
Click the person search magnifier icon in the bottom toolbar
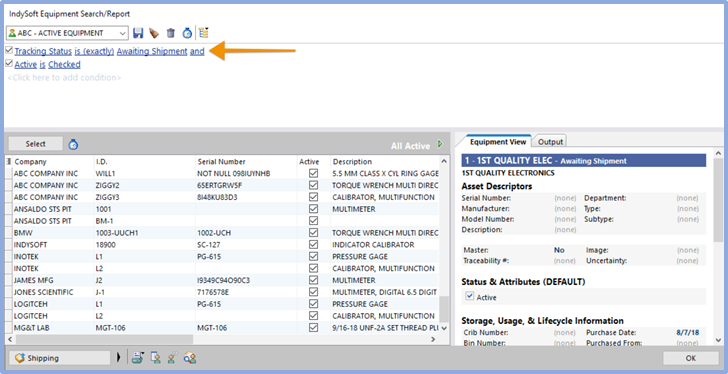(x=189, y=358)
